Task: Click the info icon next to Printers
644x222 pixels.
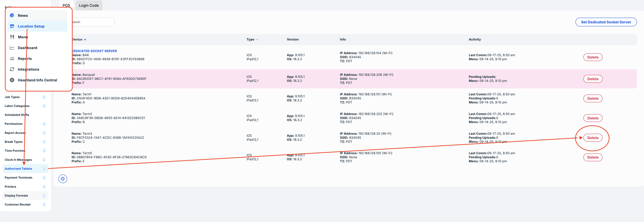Action: pyautogui.click(x=44, y=187)
